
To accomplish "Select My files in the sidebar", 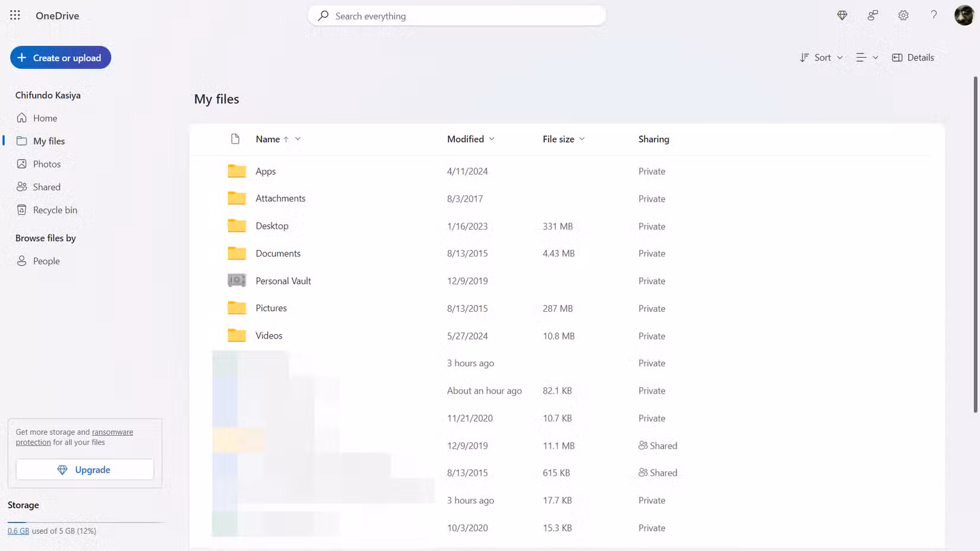I will (x=49, y=141).
